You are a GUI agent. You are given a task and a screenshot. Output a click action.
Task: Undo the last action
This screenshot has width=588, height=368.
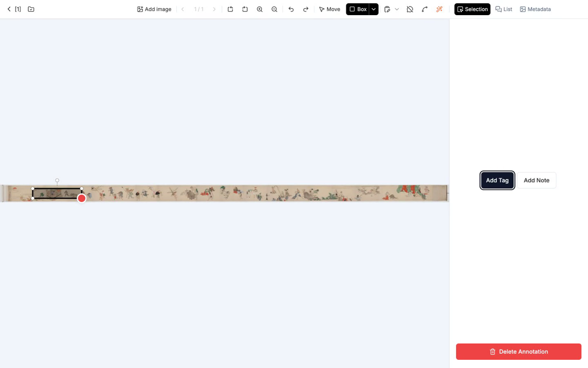pos(291,9)
